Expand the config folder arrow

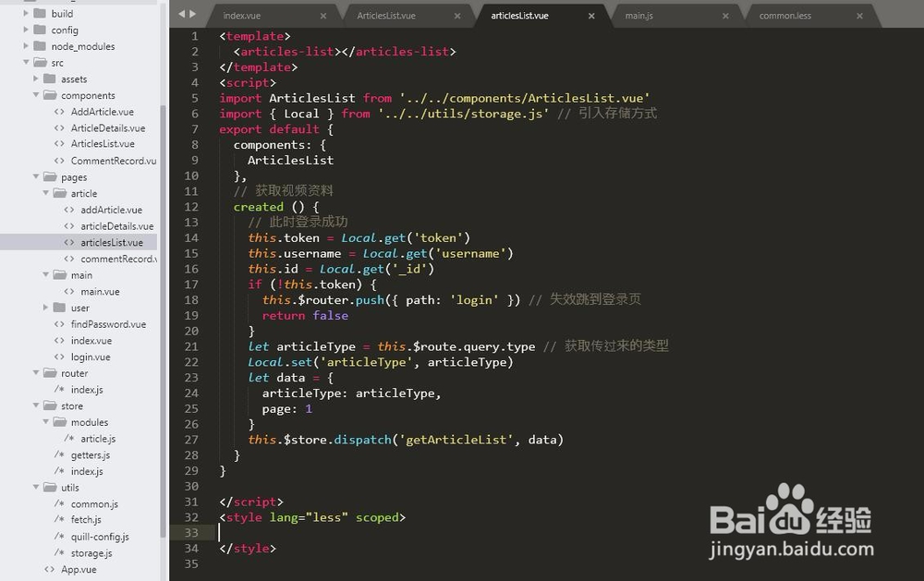pyautogui.click(x=25, y=30)
